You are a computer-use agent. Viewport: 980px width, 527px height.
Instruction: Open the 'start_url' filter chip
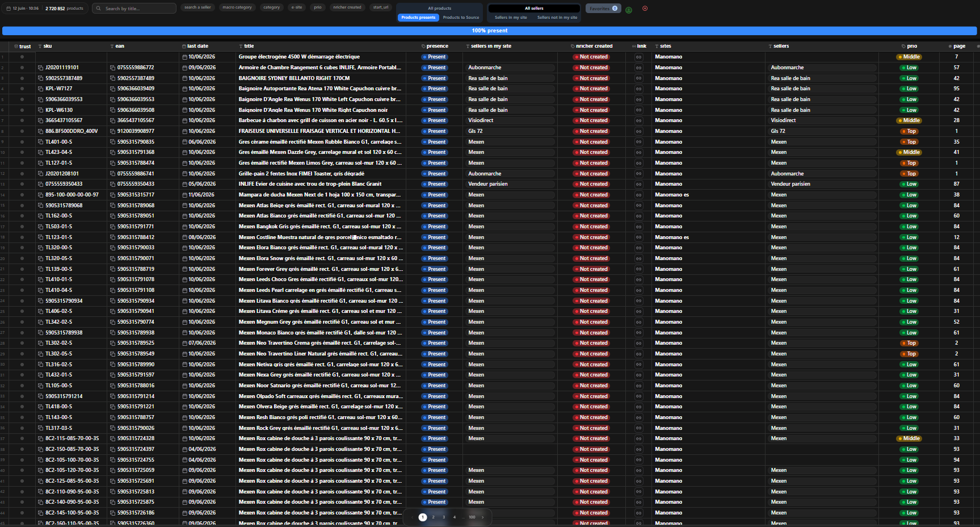[x=381, y=7]
